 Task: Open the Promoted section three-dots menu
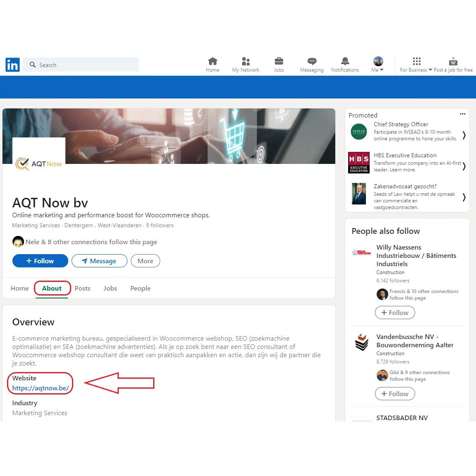(x=463, y=114)
